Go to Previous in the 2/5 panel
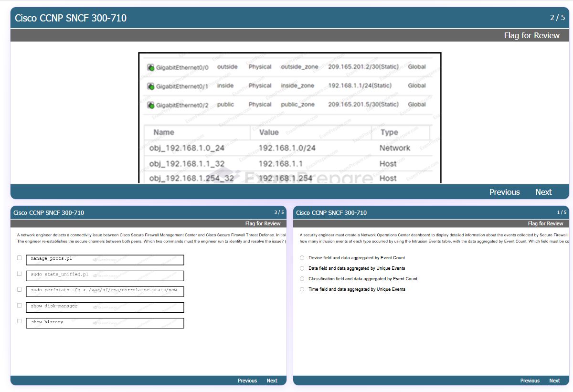573x392 pixels. click(504, 192)
